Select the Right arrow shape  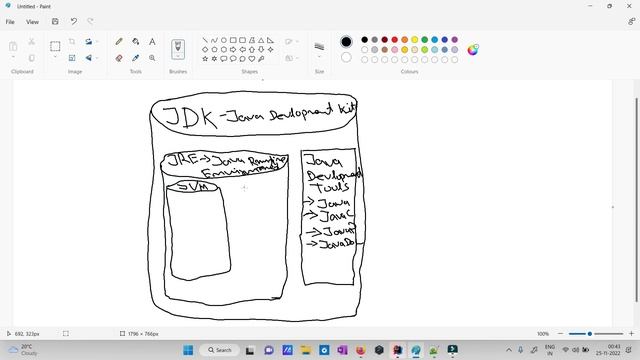tap(233, 49)
